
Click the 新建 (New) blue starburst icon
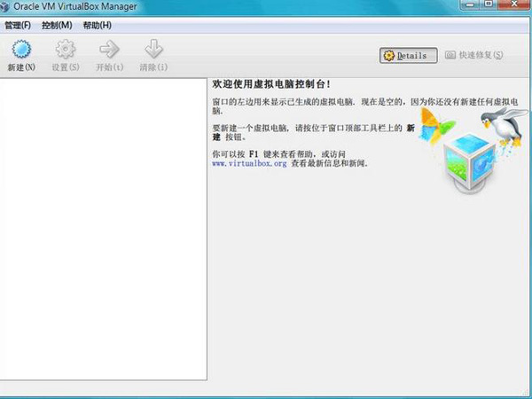(21, 50)
